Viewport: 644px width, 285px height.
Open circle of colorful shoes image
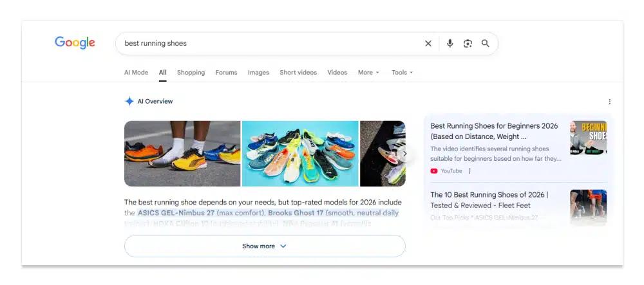(300, 153)
